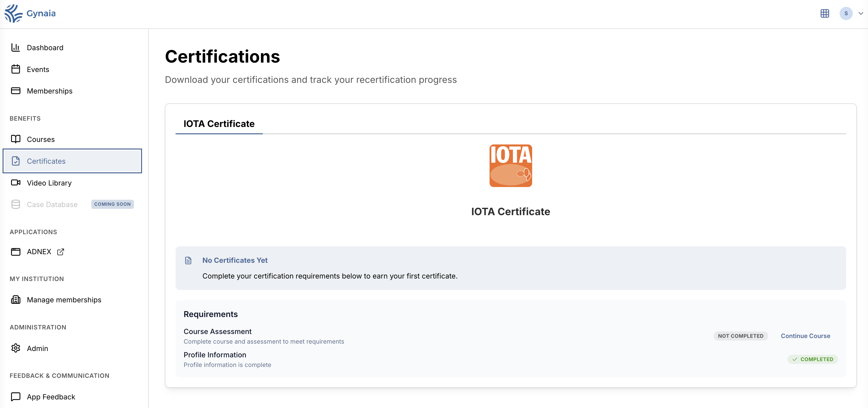The image size is (868, 408).
Task: Click the Gynaia logo in header
Action: pos(30,13)
